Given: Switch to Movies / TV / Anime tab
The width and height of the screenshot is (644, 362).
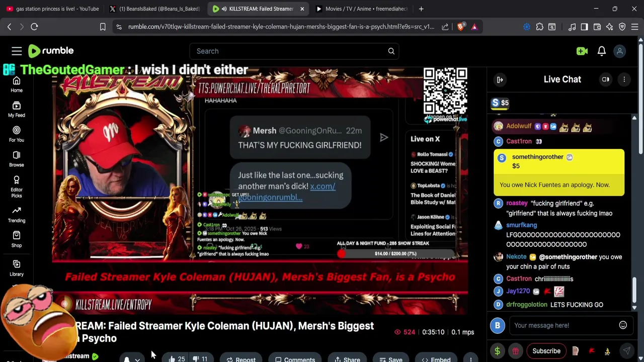Looking at the screenshot, I should (361, 9).
